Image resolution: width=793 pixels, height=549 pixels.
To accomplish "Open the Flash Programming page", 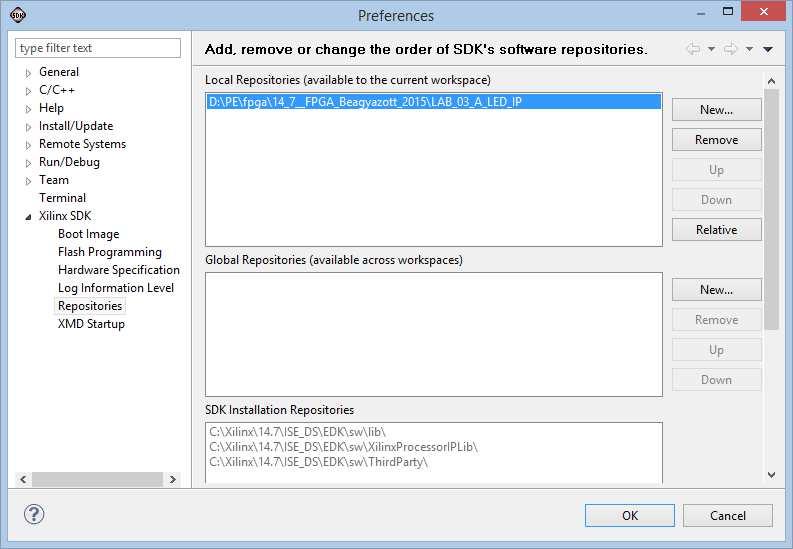I will tap(110, 252).
